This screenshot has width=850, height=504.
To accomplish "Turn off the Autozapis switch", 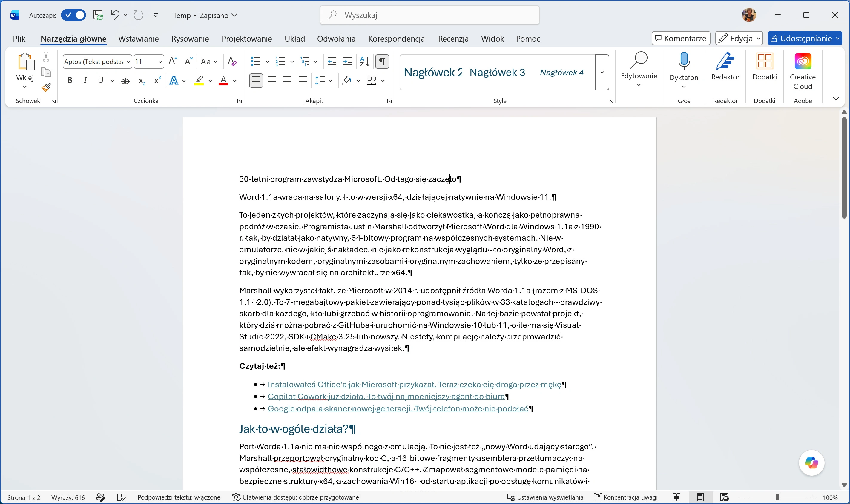I will (x=73, y=15).
